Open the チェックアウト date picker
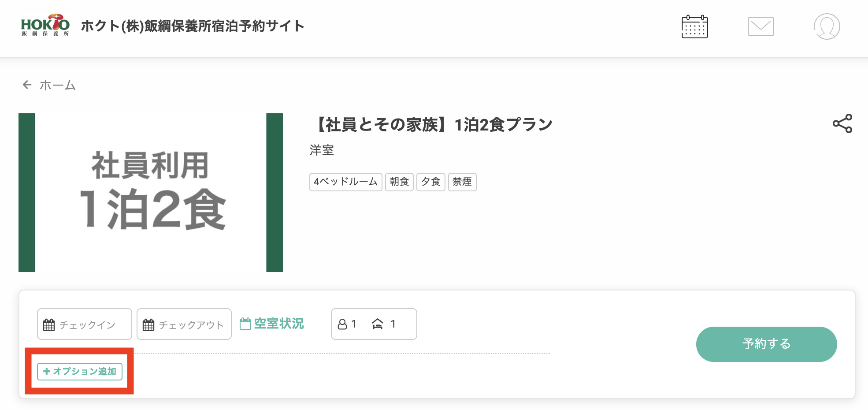 pos(184,324)
